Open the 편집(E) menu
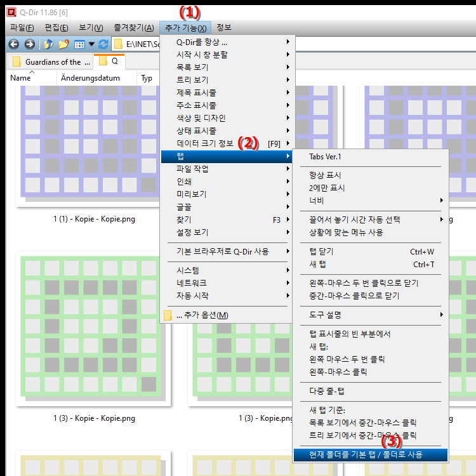The width and height of the screenshot is (476, 476). [56, 28]
